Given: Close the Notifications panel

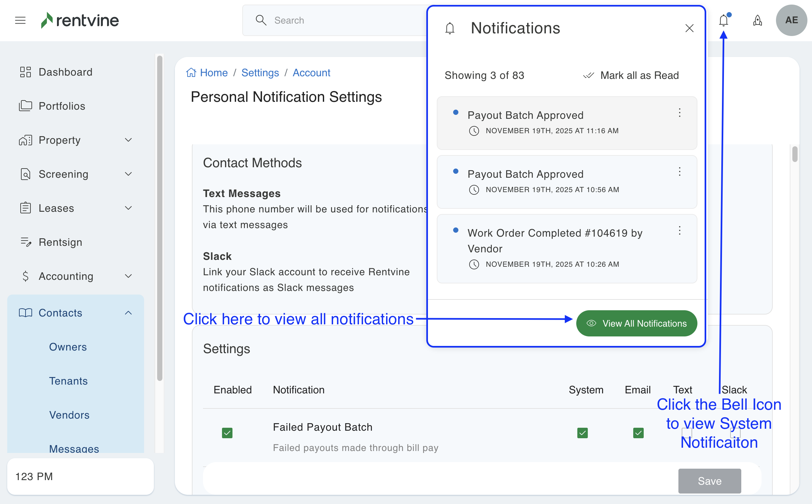Looking at the screenshot, I should [x=689, y=28].
